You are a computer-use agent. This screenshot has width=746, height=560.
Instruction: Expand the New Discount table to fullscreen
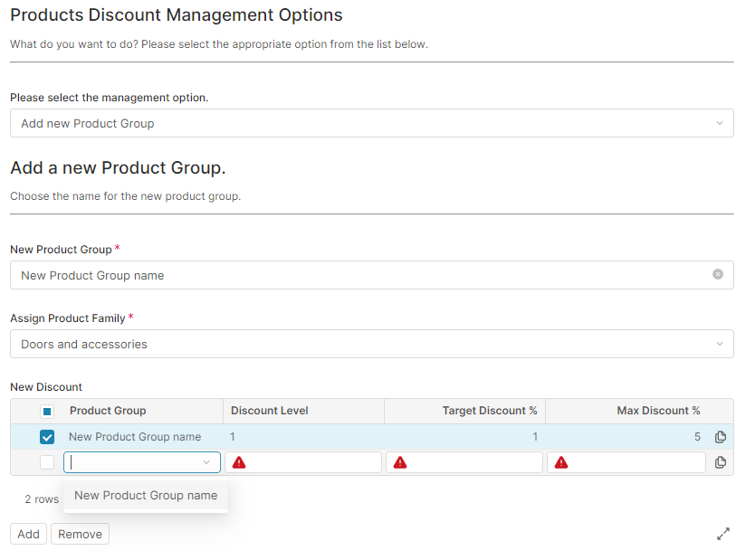[x=722, y=534]
